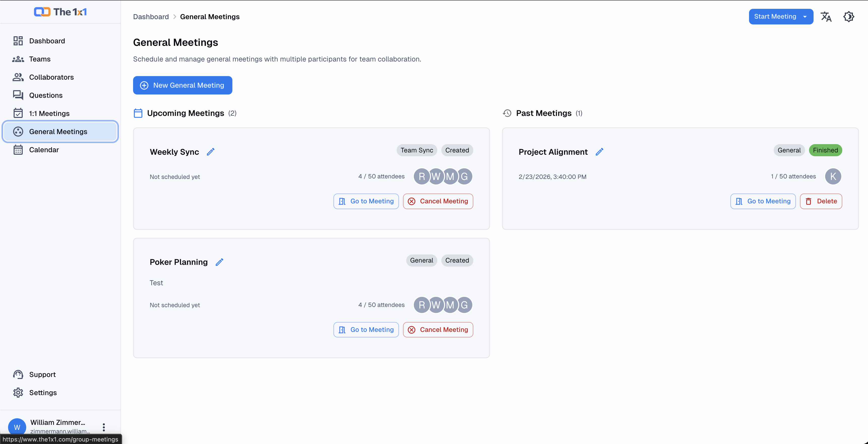868x444 pixels.
Task: Click The 1x1 logo
Action: (x=61, y=12)
